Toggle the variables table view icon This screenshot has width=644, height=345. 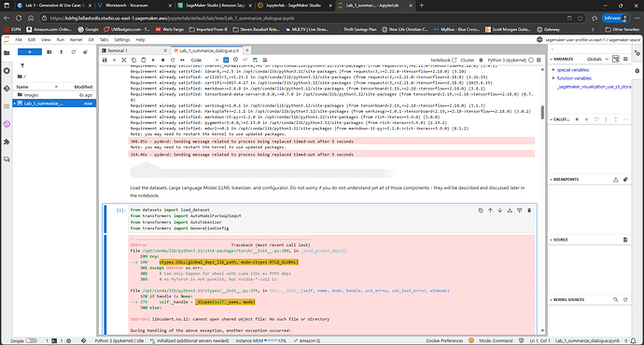625,59
